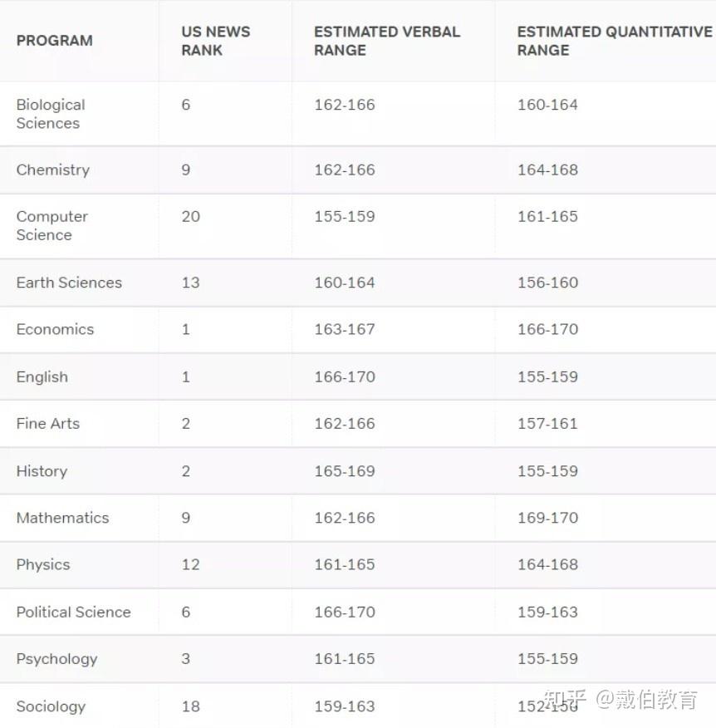Select the Chemistry row label
716x728 pixels.
(x=52, y=170)
